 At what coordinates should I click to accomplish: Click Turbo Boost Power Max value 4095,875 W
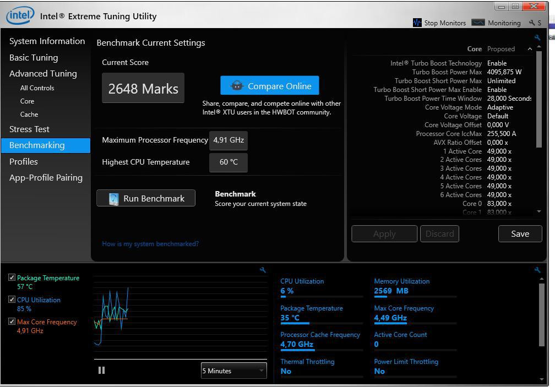(504, 72)
